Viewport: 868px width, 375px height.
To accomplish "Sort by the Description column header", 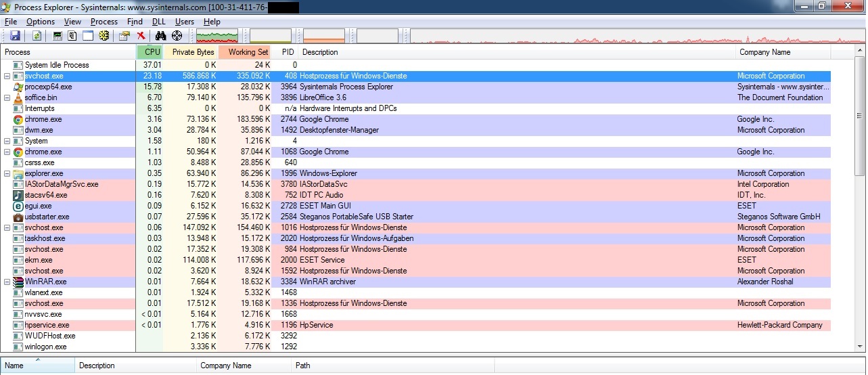I will (x=517, y=52).
